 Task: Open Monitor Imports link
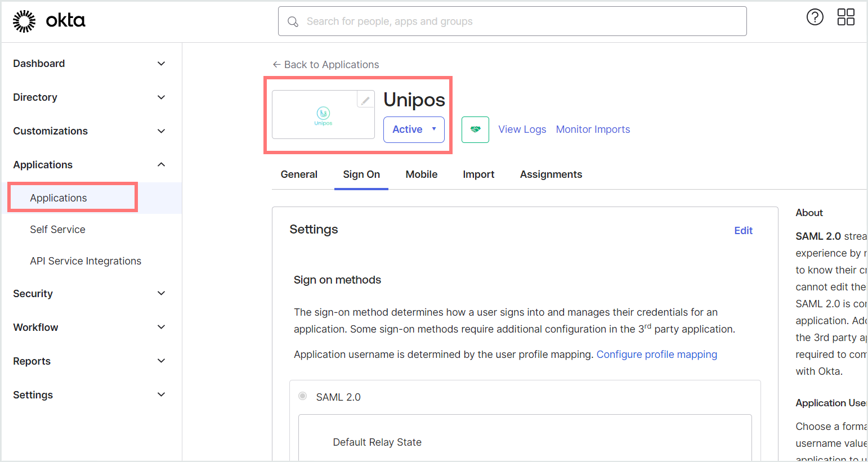pos(593,129)
